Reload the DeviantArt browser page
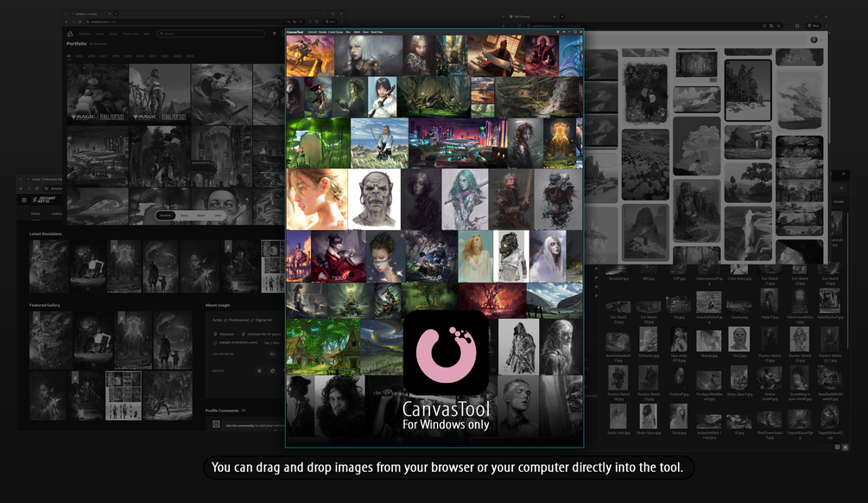 (37, 188)
